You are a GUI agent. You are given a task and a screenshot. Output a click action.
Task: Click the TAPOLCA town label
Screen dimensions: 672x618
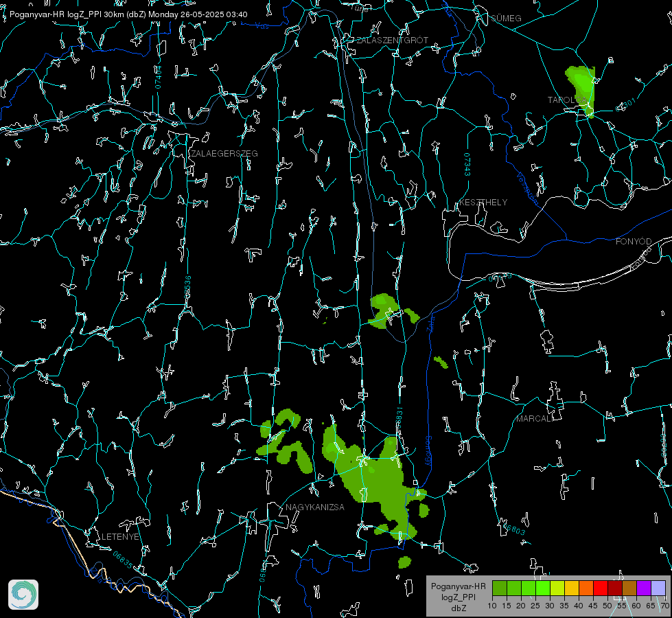[x=567, y=100]
